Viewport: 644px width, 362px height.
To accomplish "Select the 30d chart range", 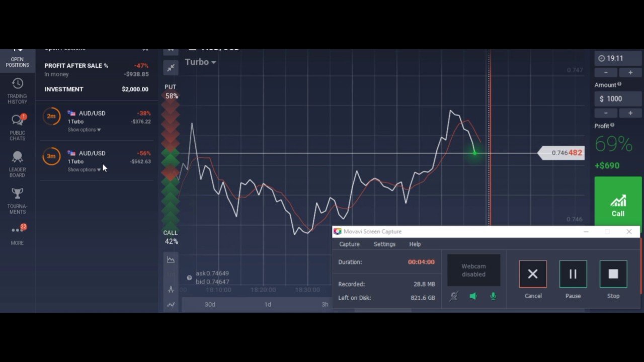I will pyautogui.click(x=210, y=304).
